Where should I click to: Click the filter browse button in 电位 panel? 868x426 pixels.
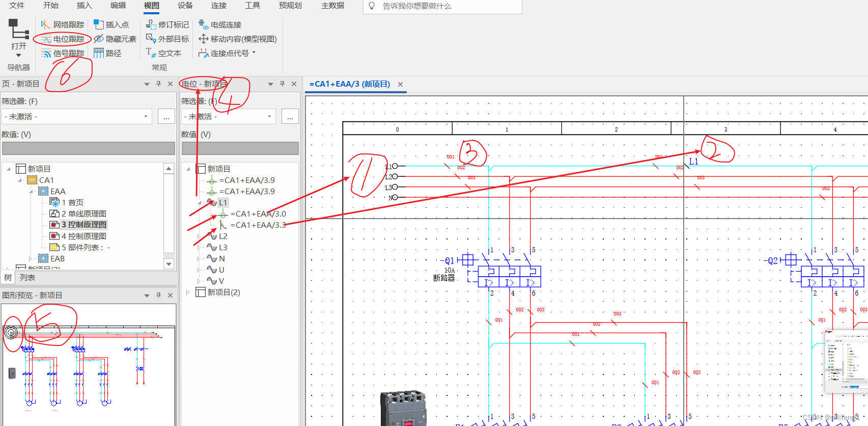tap(290, 117)
